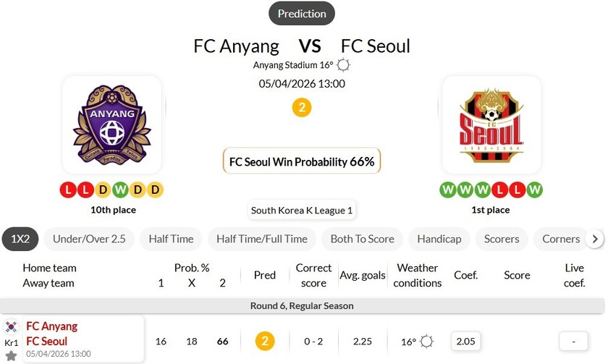Click FC Anyang's first red L badge
Viewport: 608px width, 364px height.
(x=68, y=190)
